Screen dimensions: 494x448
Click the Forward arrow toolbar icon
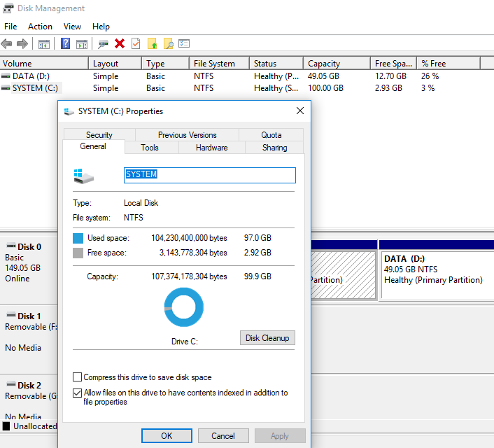point(22,44)
